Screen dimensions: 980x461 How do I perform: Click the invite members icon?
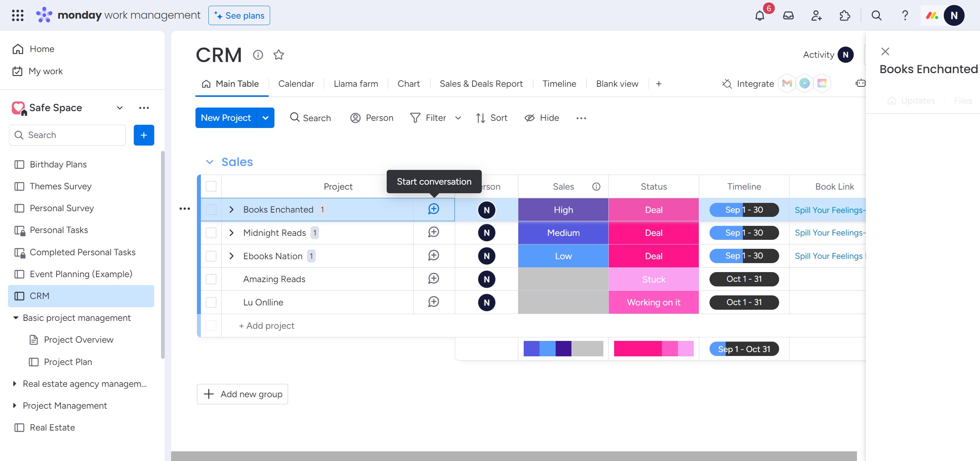pos(816,15)
